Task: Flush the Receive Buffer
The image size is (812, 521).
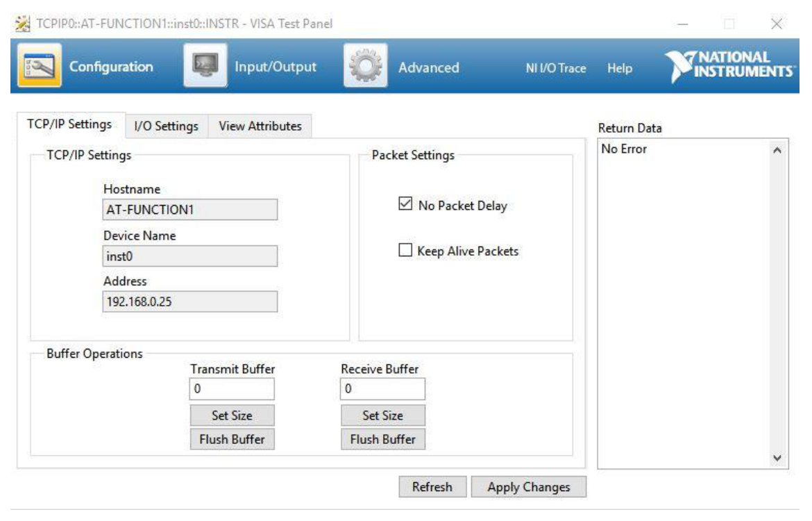Action: [x=382, y=439]
